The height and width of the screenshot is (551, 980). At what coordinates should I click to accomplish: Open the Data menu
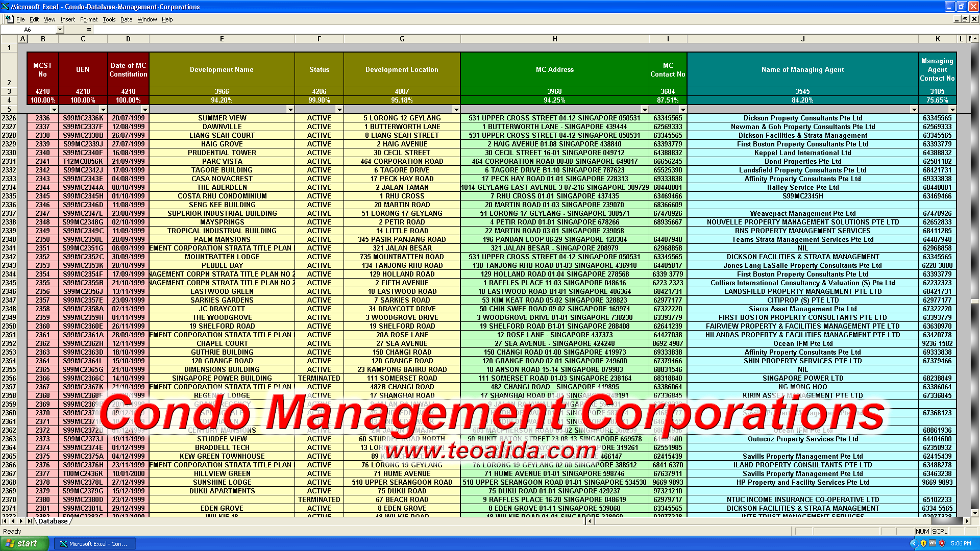[x=126, y=19]
